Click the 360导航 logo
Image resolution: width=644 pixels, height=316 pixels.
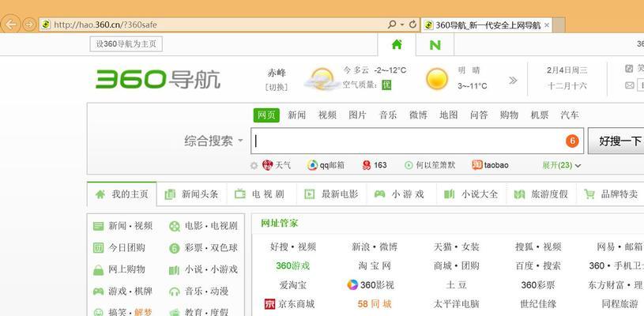[158, 79]
